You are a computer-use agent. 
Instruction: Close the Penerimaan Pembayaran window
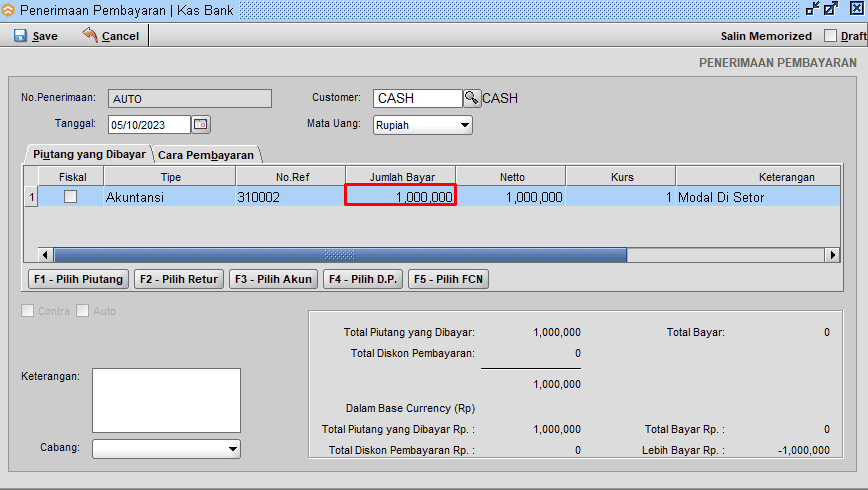[x=857, y=8]
